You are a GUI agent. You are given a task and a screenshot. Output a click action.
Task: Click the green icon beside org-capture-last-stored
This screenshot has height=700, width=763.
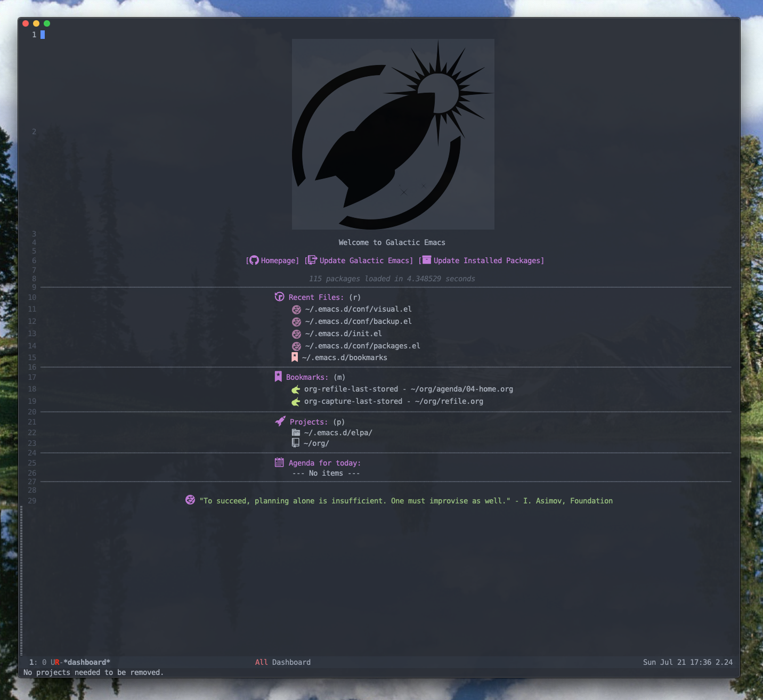[296, 402]
